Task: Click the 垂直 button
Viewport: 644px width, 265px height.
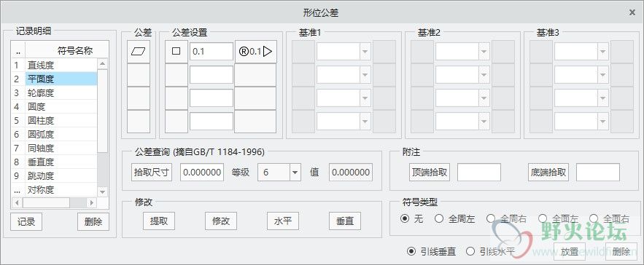Action: click(345, 221)
